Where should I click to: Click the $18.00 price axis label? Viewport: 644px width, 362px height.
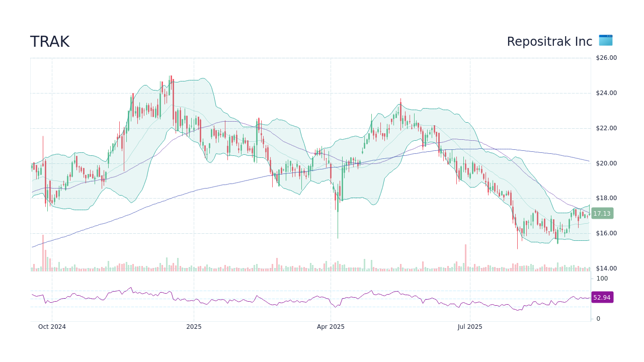(606, 198)
